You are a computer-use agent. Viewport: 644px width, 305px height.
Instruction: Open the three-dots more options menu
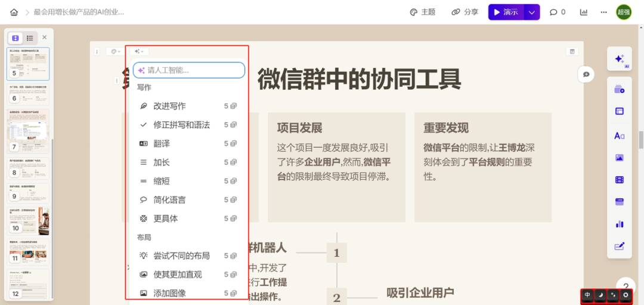(603, 12)
